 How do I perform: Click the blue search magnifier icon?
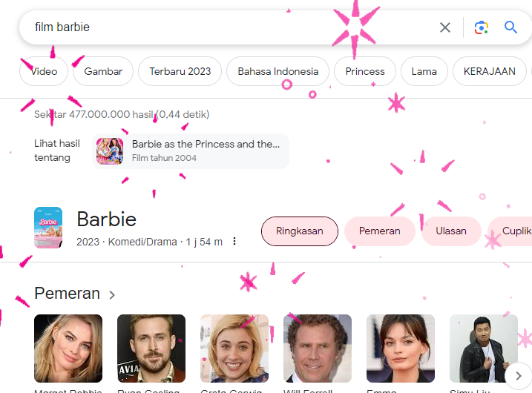pyautogui.click(x=511, y=27)
